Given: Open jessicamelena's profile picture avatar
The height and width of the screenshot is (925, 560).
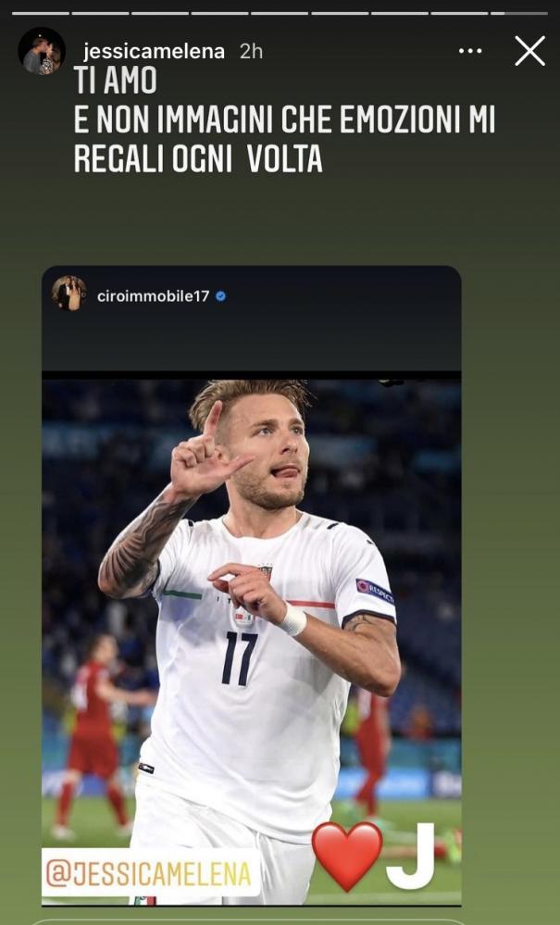Looking at the screenshot, I should (42, 51).
